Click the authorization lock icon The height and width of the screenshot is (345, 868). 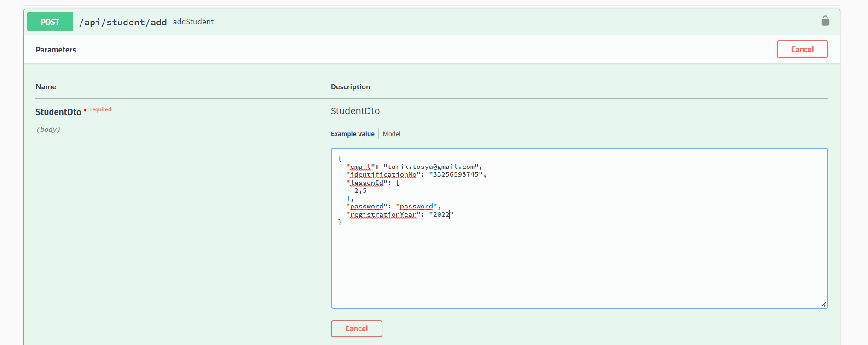tap(825, 21)
